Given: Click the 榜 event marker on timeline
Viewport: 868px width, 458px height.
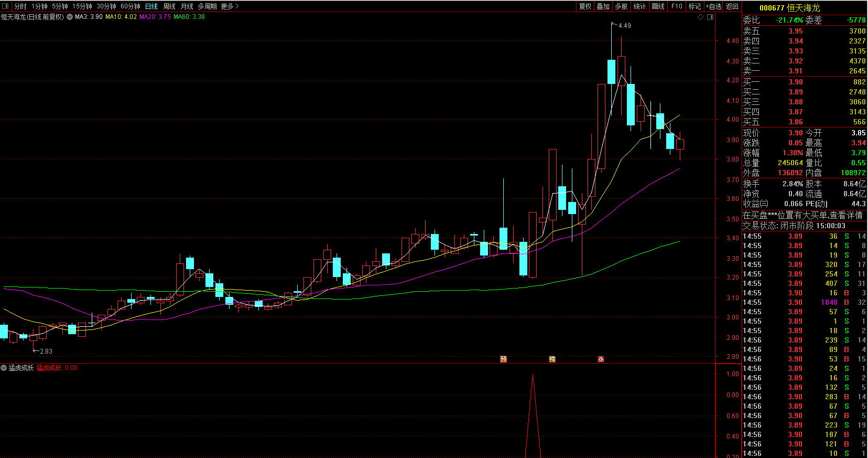Looking at the screenshot, I should [x=552, y=359].
